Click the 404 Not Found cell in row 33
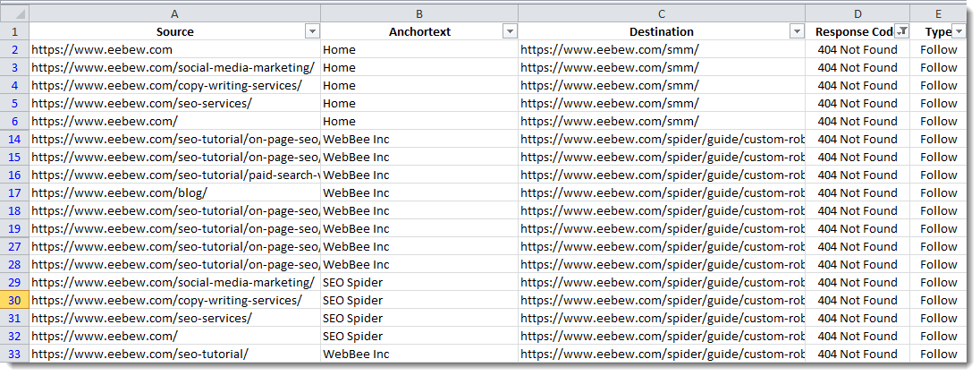Viewport: 980px width, 376px height. 857,355
